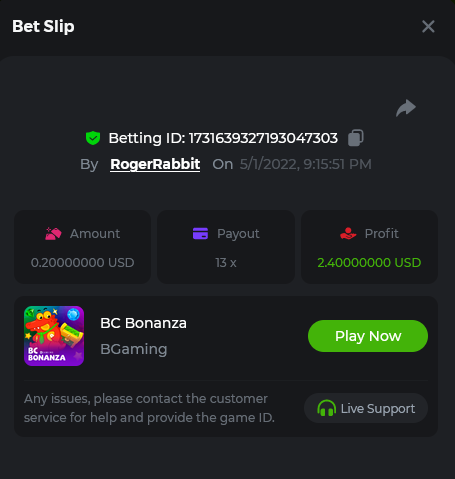Click the Bet Slip header title

click(43, 26)
